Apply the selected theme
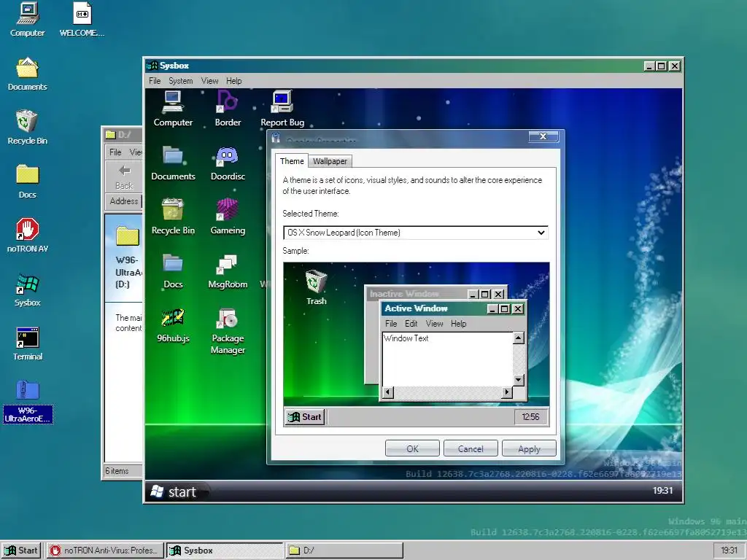The width and height of the screenshot is (747, 560). point(529,448)
